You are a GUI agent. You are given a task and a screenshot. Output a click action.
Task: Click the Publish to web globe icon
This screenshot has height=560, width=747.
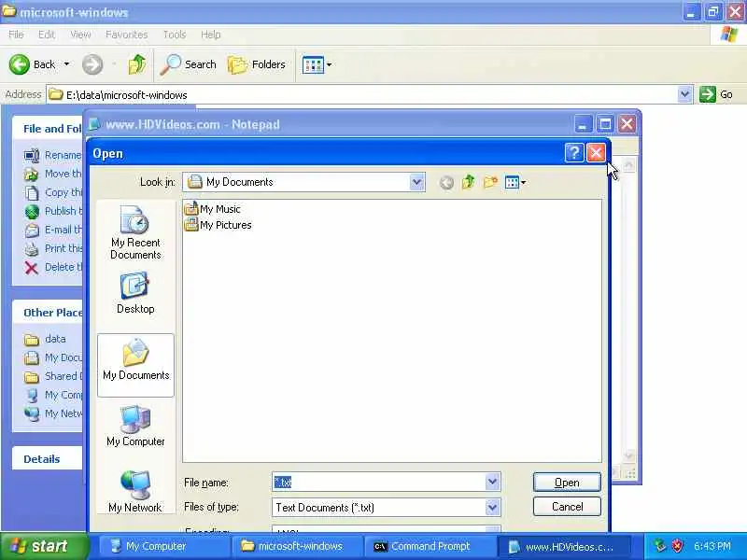tap(32, 212)
